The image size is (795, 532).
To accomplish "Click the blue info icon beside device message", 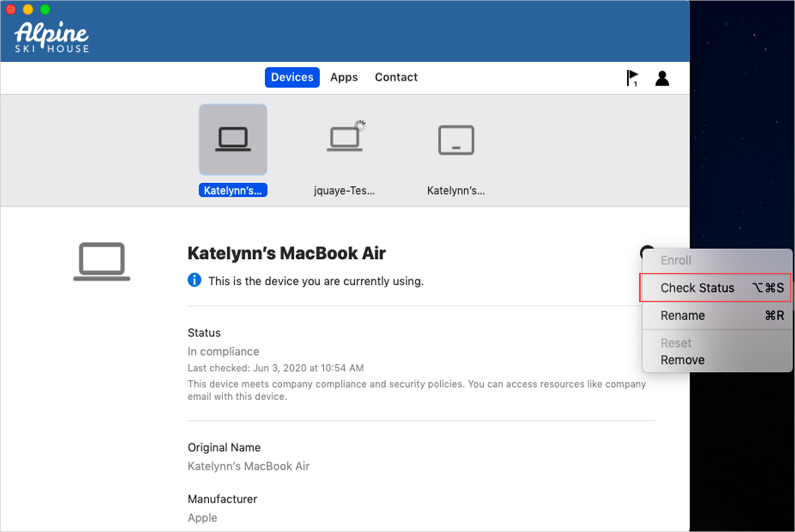I will [x=194, y=280].
